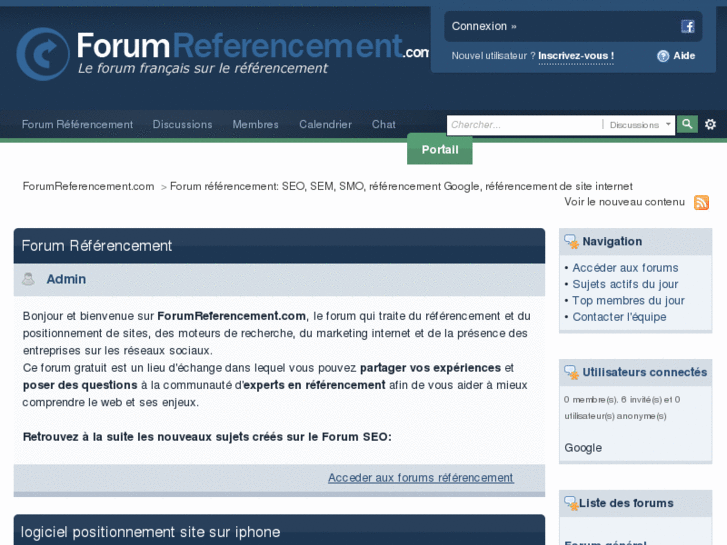Click Sujets actifs du jour link
Image resolution: width=727 pixels, height=545 pixels.
tap(625, 284)
